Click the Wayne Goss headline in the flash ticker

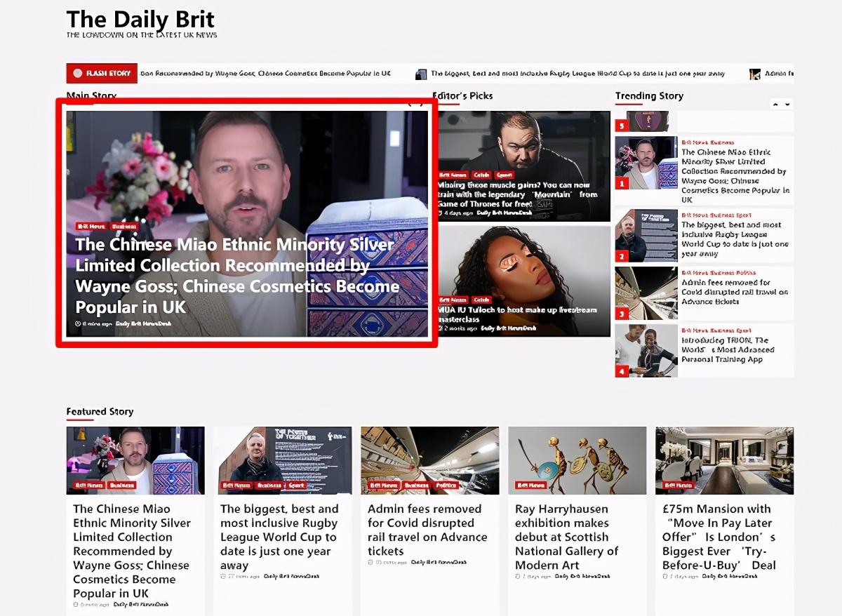coord(265,74)
